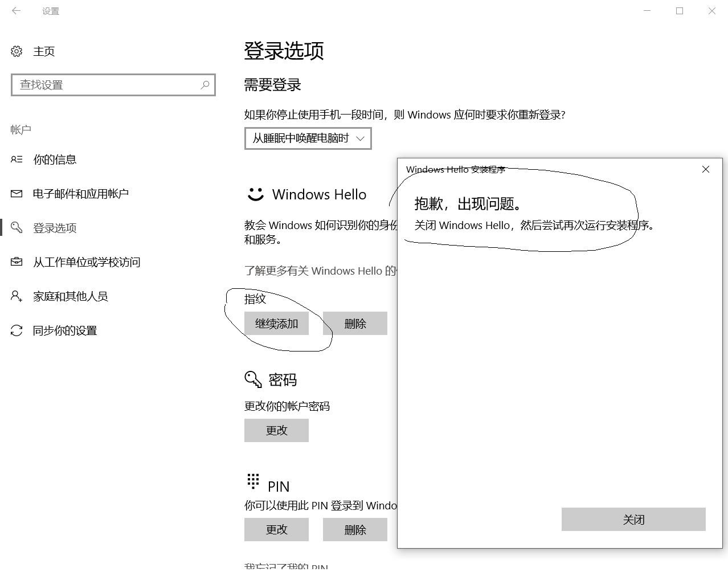Image resolution: width=728 pixels, height=572 pixels.
Task: Click the 我忘记了我的 PIN link
Action: click(287, 567)
